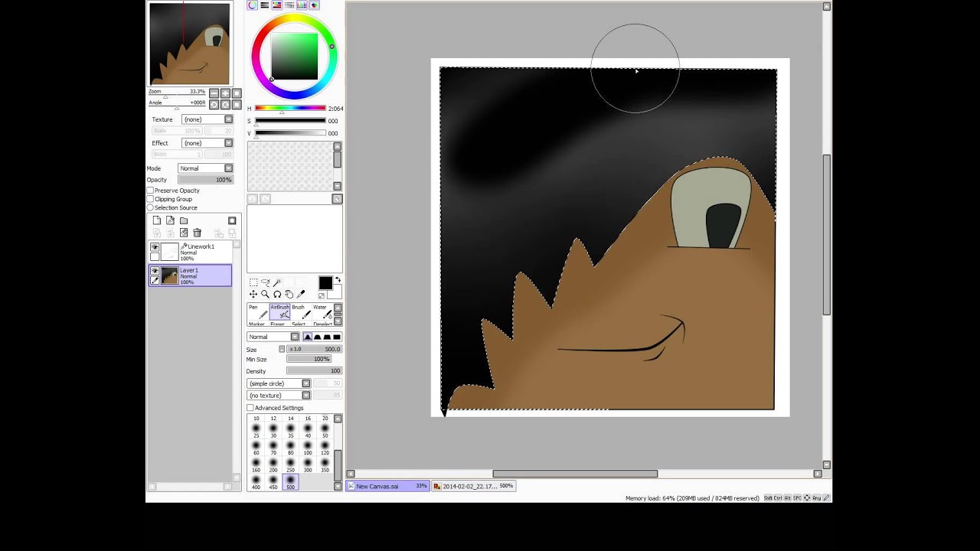Create a new normal layer
The width and height of the screenshot is (980, 551).
[156, 220]
